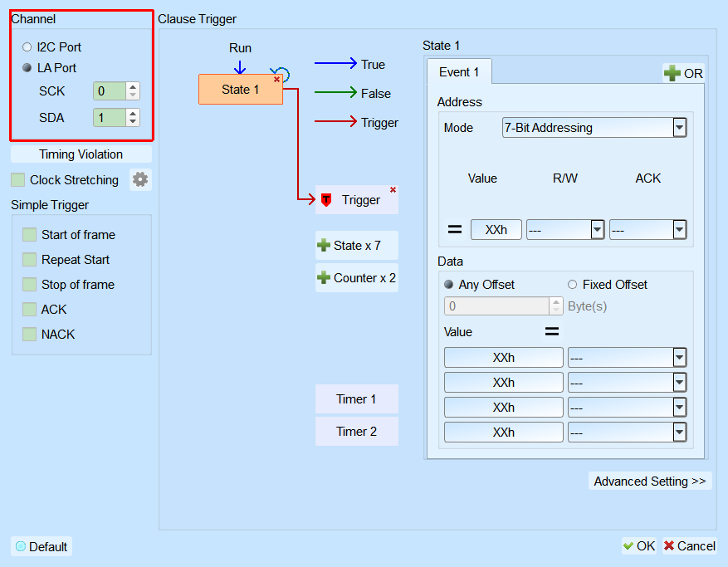Screen dimensions: 728x567
Task: Select the State 1 block
Action: pyautogui.click(x=241, y=89)
